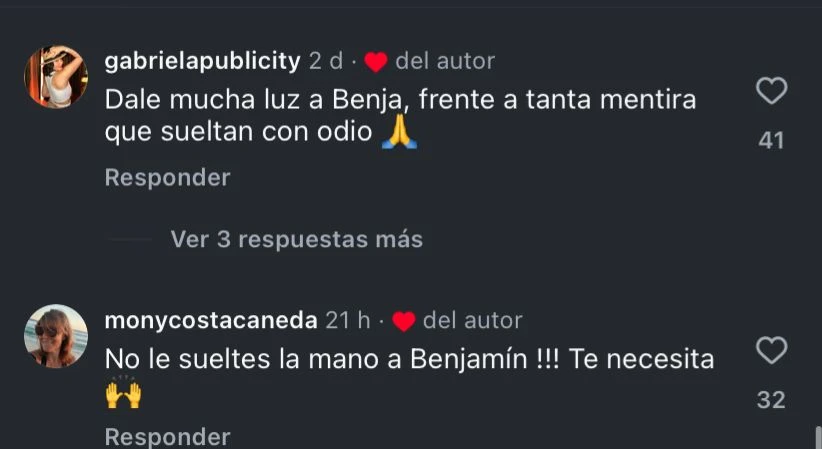This screenshot has height=449, width=822.
Task: Like the comment by gabrielapublicity
Action: 771,92
